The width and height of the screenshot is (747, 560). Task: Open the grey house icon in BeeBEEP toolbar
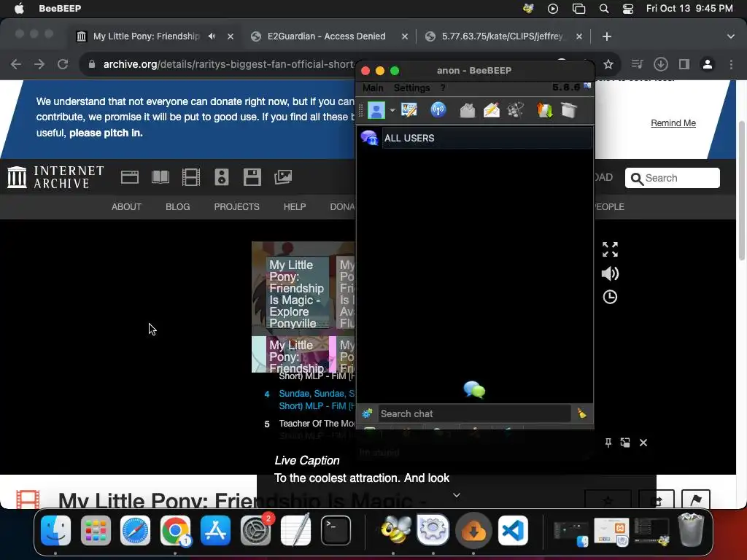tap(468, 110)
